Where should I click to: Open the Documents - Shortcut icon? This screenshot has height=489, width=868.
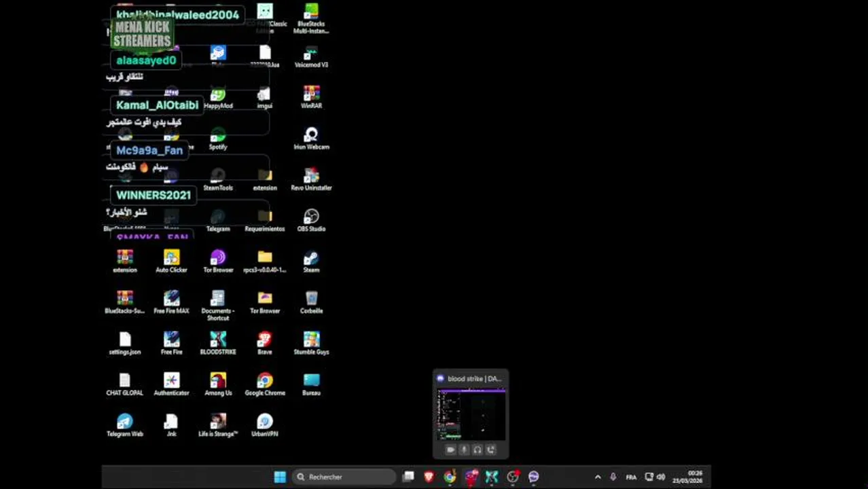coord(218,306)
